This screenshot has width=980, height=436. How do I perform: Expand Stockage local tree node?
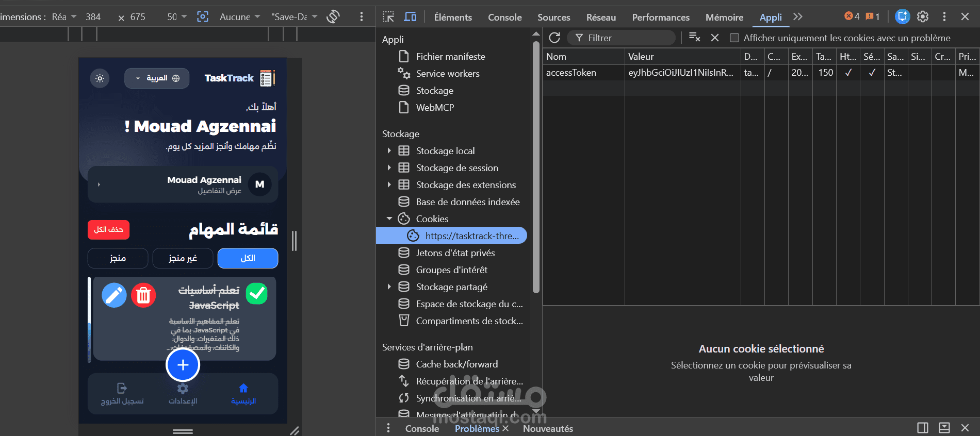tap(389, 151)
